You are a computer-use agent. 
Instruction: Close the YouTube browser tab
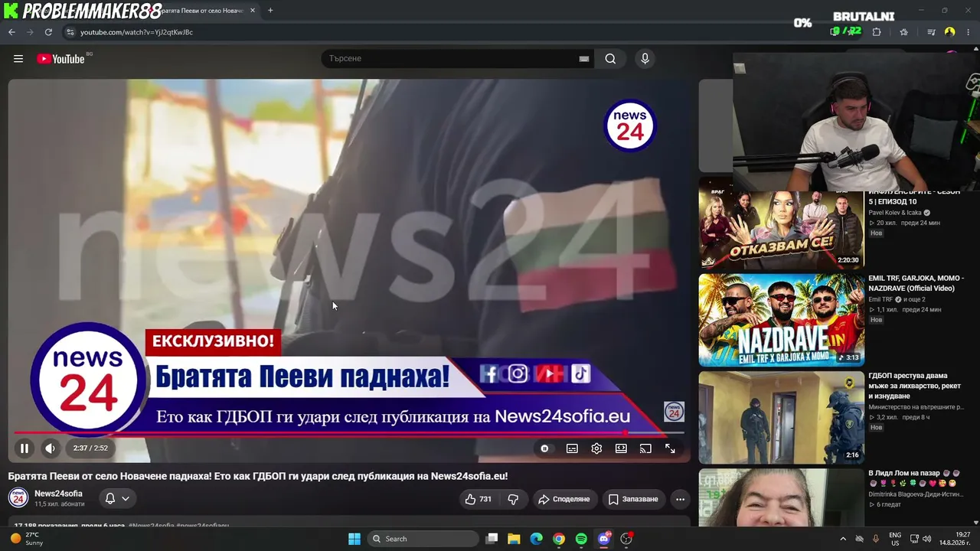(253, 11)
